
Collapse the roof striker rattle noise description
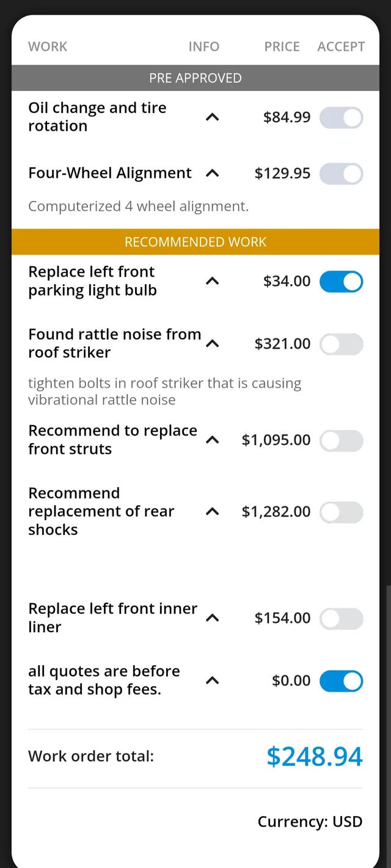coord(212,344)
